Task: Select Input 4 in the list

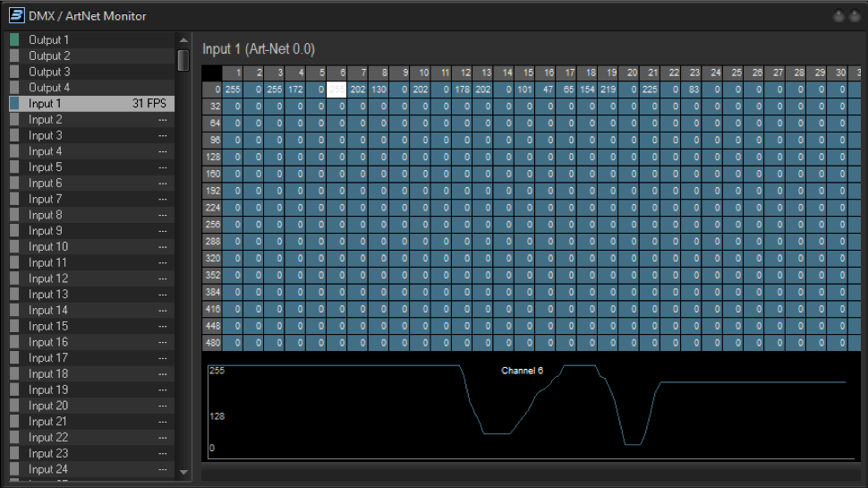Action: (92, 151)
